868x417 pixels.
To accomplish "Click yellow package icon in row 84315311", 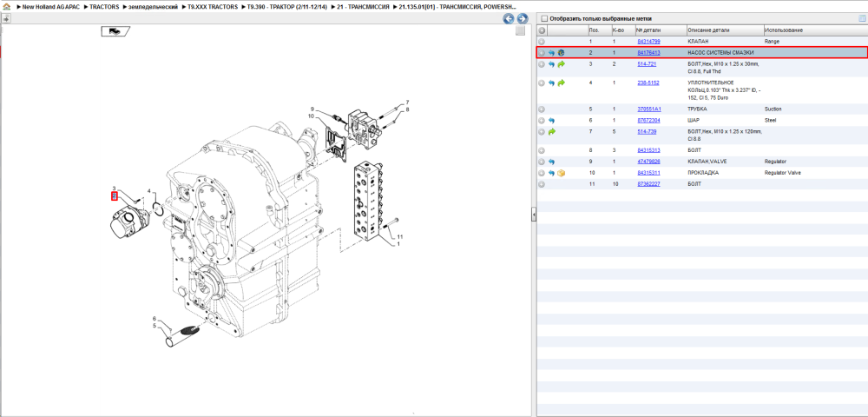I will [561, 173].
